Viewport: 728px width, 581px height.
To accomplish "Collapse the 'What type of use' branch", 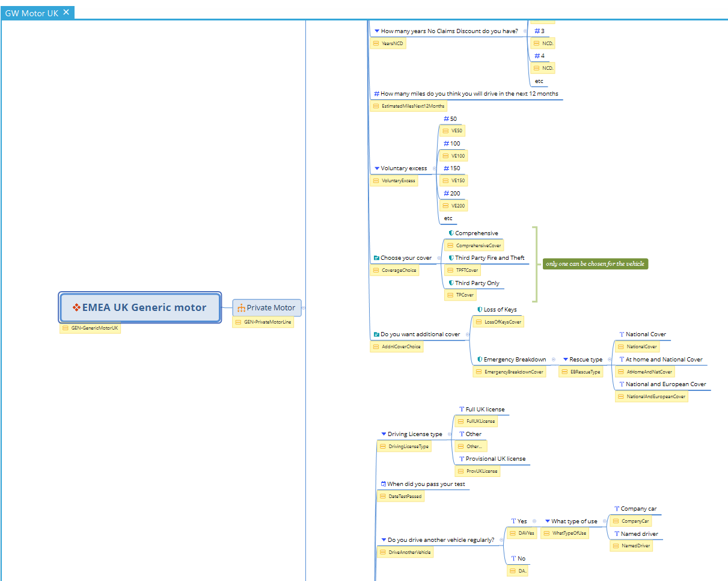I will (x=605, y=521).
